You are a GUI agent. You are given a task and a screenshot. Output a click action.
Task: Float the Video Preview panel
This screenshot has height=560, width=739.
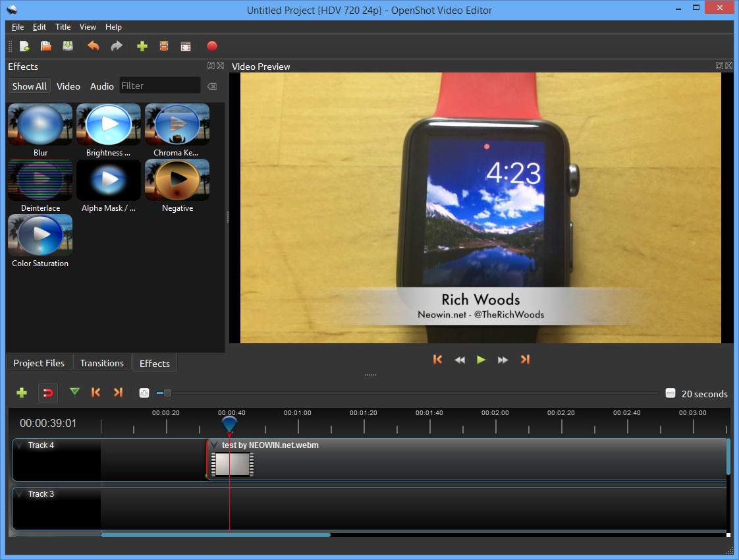[720, 65]
